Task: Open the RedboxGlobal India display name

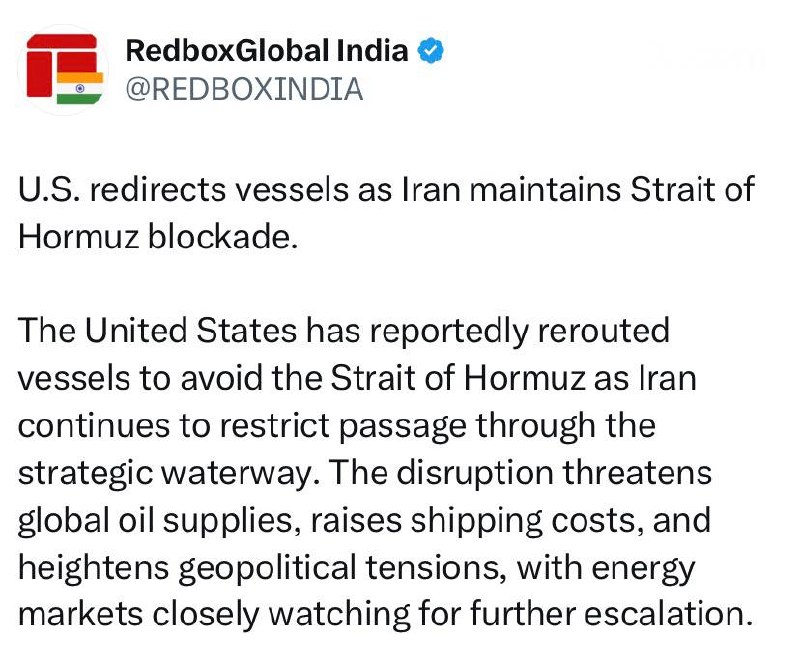Action: coord(267,51)
